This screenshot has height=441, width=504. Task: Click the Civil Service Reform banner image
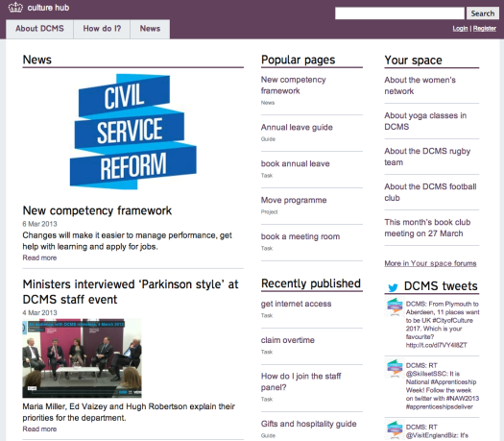[x=133, y=132]
